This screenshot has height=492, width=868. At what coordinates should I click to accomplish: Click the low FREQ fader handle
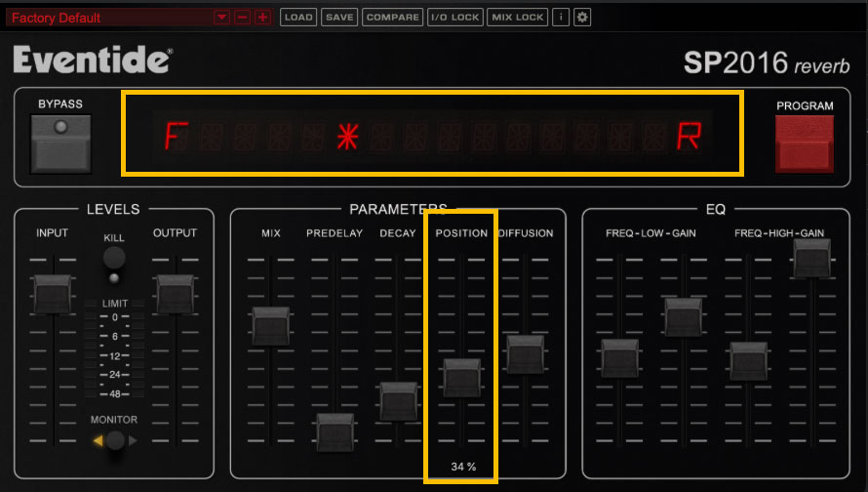point(620,358)
